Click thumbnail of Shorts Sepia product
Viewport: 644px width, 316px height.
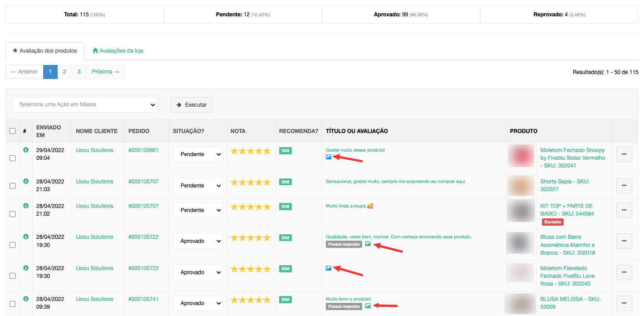click(x=521, y=186)
